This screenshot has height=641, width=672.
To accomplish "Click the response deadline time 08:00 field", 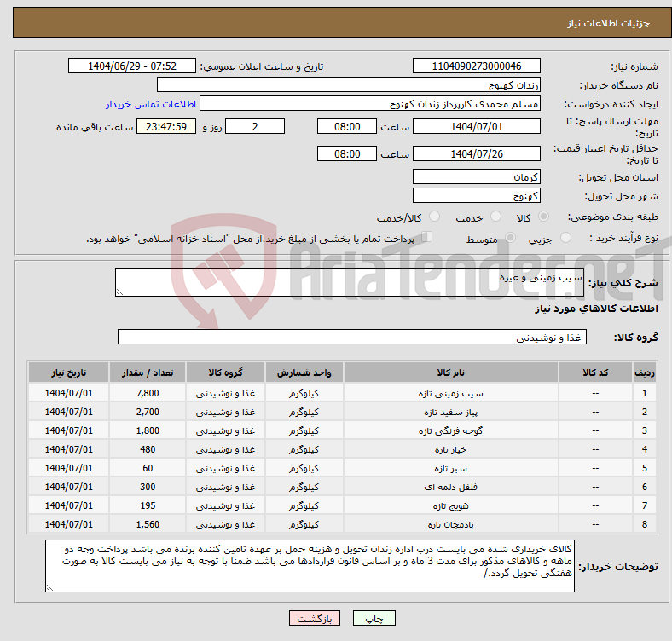I will (x=347, y=126).
